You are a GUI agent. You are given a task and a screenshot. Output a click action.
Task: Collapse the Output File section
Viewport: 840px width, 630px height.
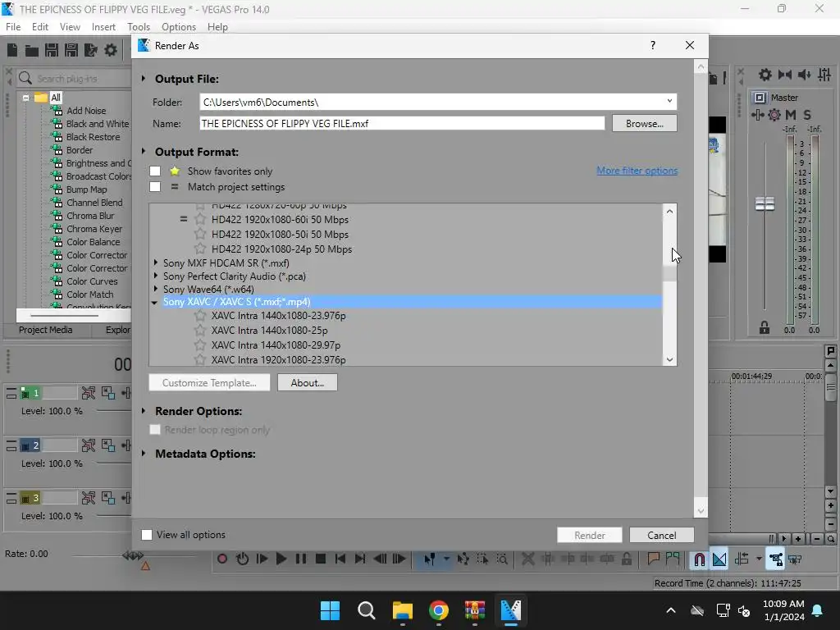pyautogui.click(x=144, y=78)
